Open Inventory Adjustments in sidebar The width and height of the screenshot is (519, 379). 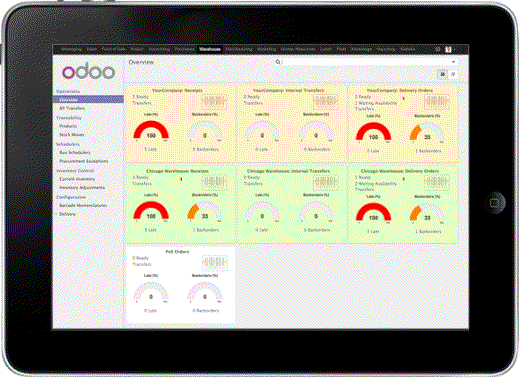click(x=82, y=187)
